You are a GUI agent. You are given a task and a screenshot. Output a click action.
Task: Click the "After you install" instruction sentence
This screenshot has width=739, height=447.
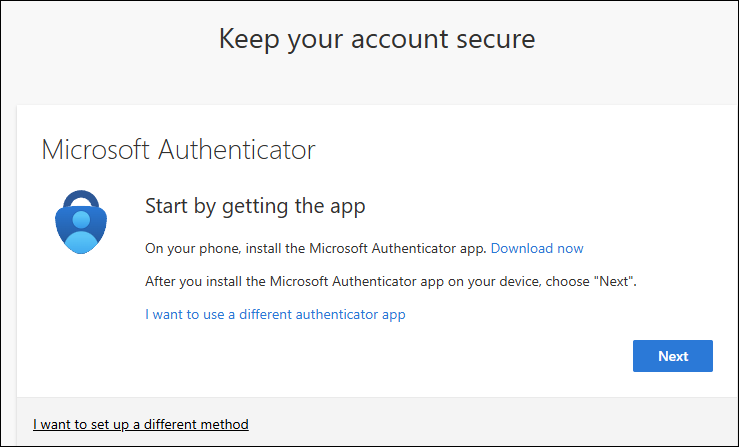point(390,281)
